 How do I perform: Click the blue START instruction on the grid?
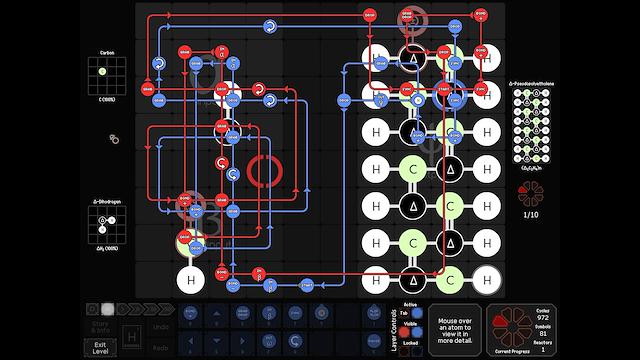click(x=307, y=285)
